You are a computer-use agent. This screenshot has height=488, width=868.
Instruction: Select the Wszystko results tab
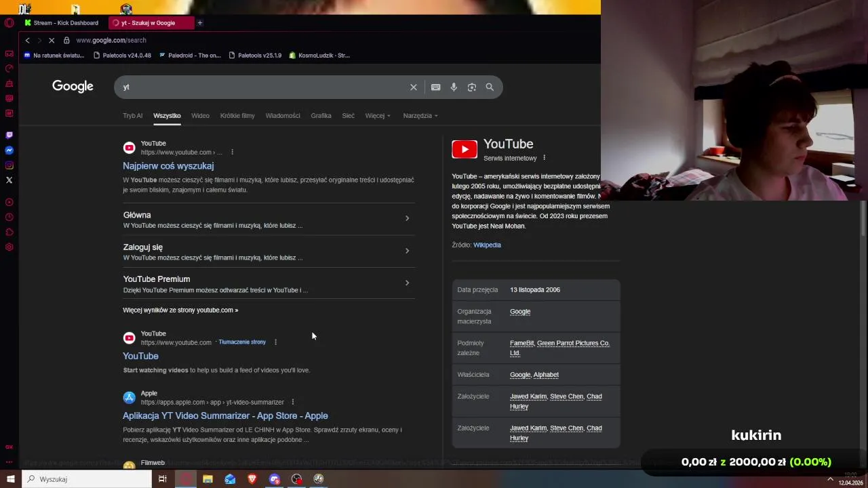(x=167, y=115)
